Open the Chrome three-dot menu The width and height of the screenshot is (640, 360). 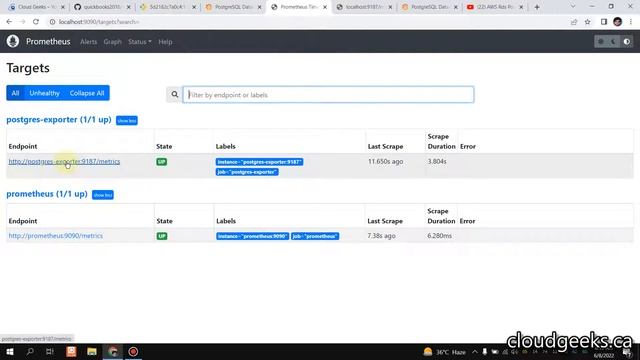[x=631, y=22]
